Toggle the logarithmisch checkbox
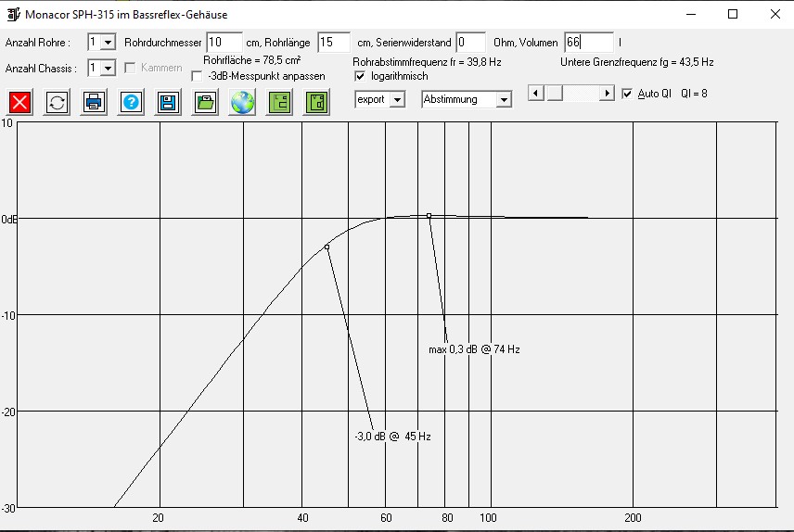This screenshot has height=532, width=794. pyautogui.click(x=361, y=76)
